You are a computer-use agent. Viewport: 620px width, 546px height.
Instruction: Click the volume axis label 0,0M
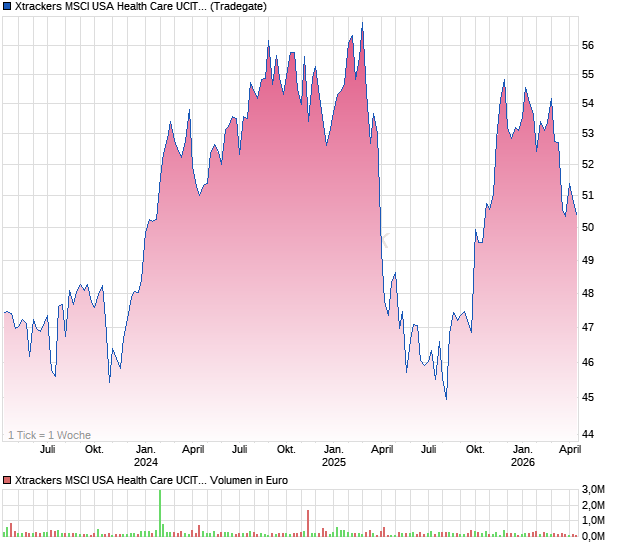[x=593, y=536]
